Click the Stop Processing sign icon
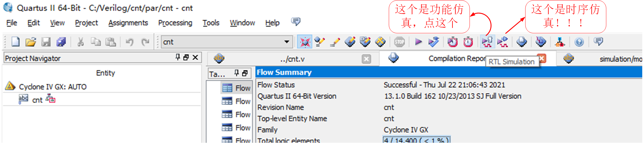644x143 pixels. 400,42
